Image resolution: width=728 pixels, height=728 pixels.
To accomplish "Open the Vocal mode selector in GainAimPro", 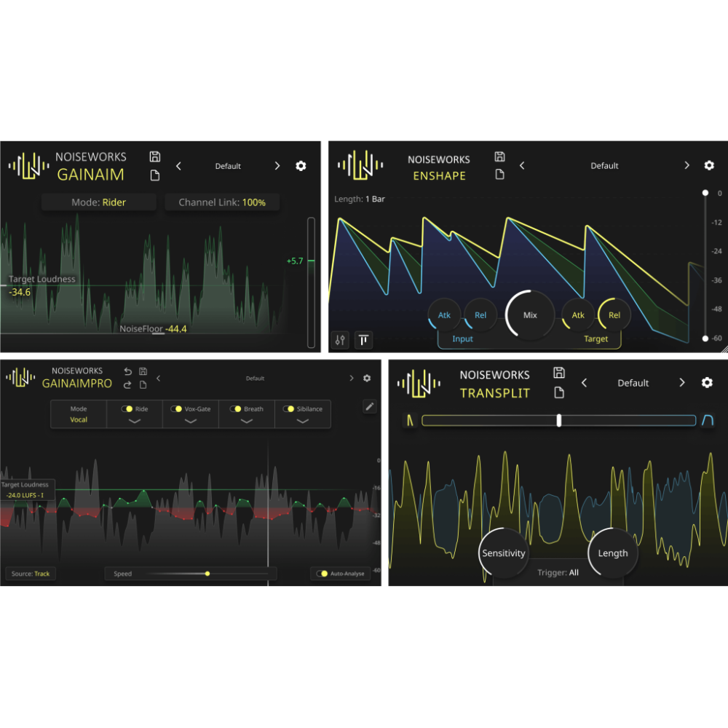I will [78, 414].
